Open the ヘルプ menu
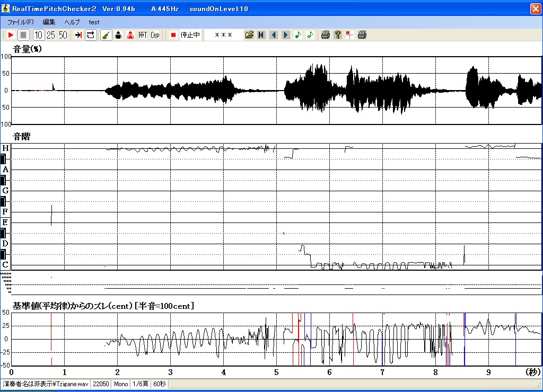The height and width of the screenshot is (392, 543). point(72,22)
